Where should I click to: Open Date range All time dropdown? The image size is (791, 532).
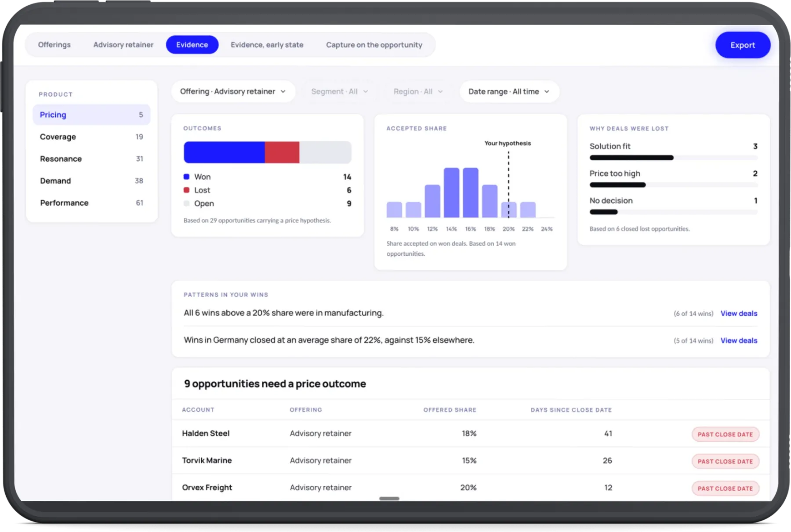point(509,91)
